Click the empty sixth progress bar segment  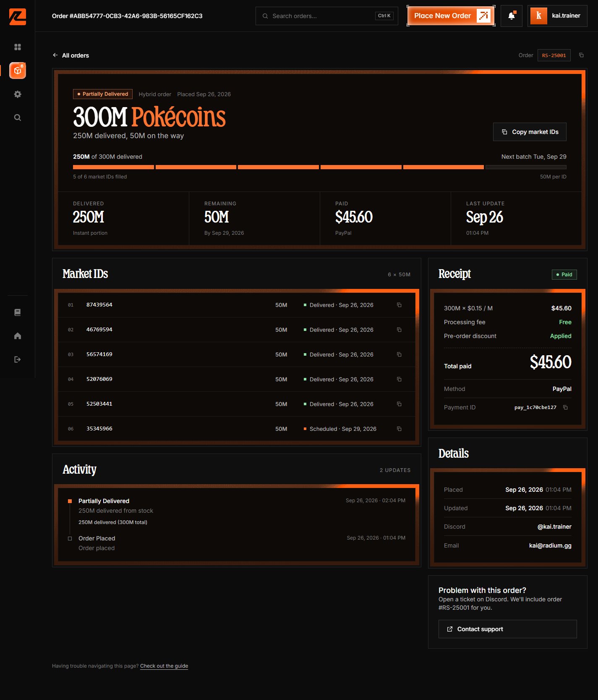click(x=526, y=167)
